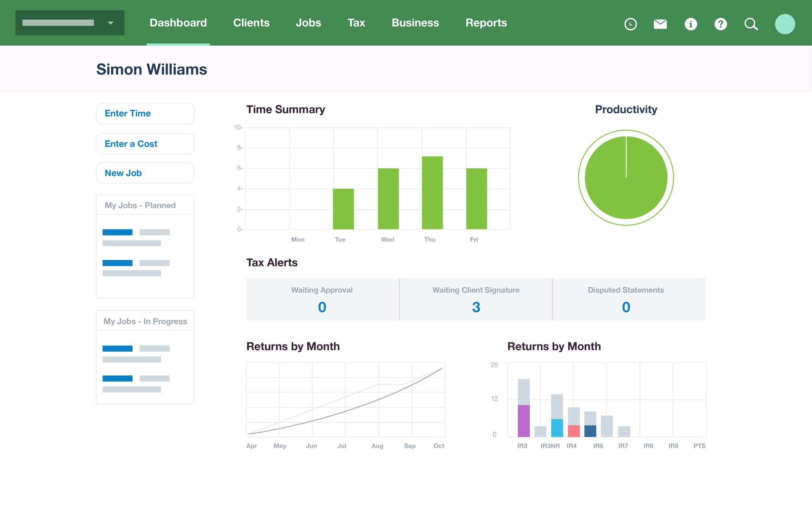Viewport: 812px width, 527px height.
Task: Open the clock timer icon
Action: click(x=630, y=24)
